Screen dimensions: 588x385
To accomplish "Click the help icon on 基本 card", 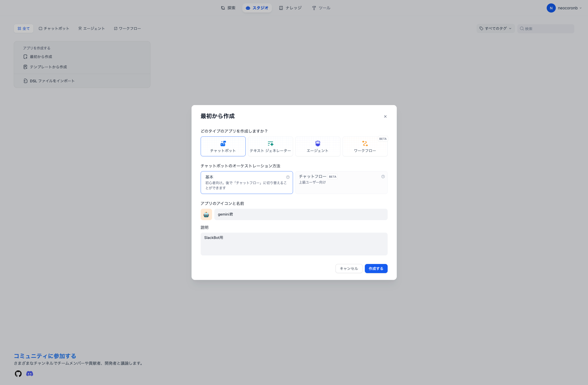I will (x=288, y=177).
